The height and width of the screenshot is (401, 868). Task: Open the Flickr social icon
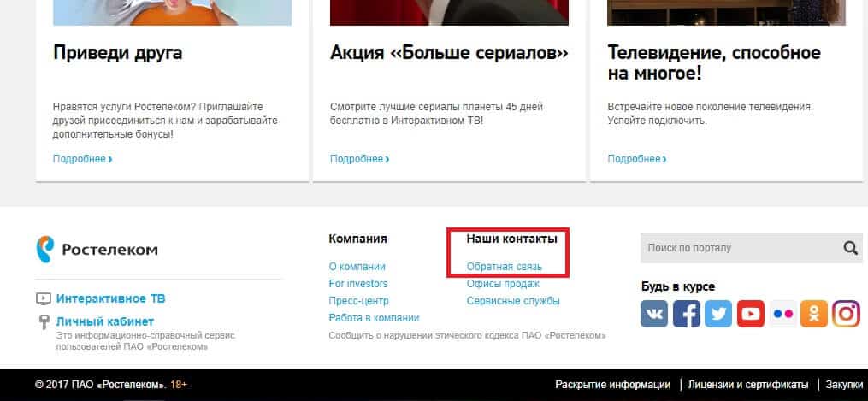coord(782,314)
